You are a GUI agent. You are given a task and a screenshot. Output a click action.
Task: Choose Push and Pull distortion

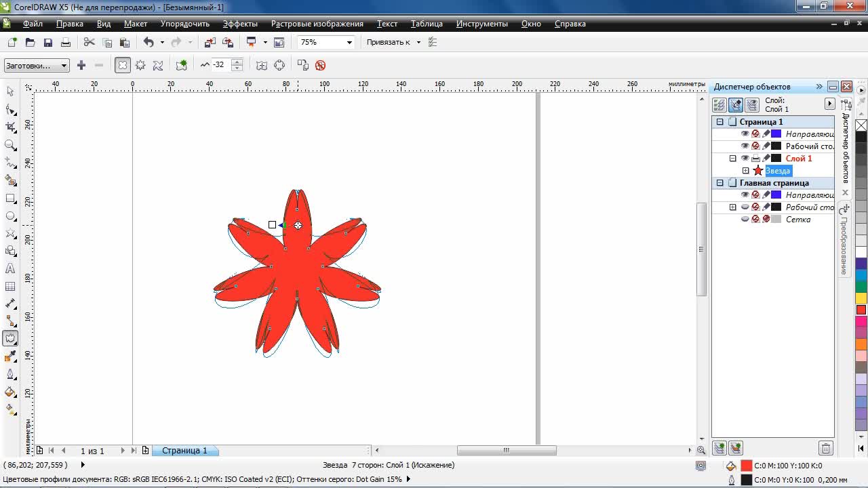[x=123, y=65]
